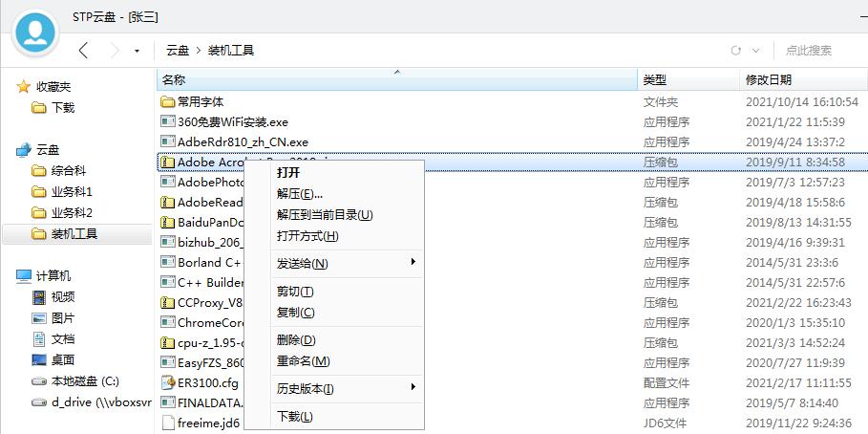Click the 计算机 computer icon
Viewport: 868px width, 434px height.
24,275
